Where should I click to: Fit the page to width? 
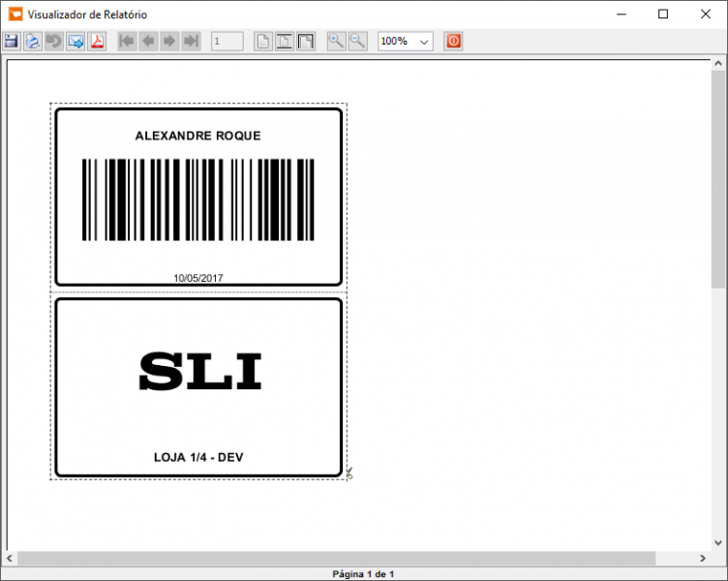pos(285,42)
